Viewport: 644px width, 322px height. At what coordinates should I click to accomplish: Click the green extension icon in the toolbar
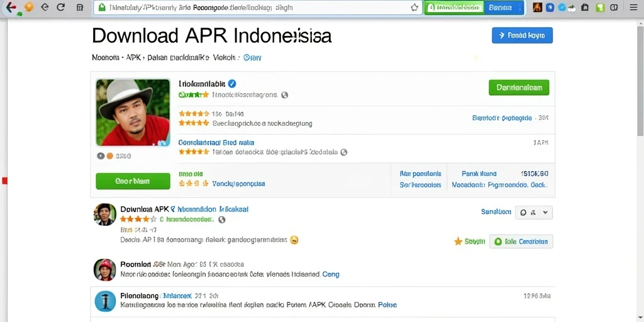click(x=601, y=8)
